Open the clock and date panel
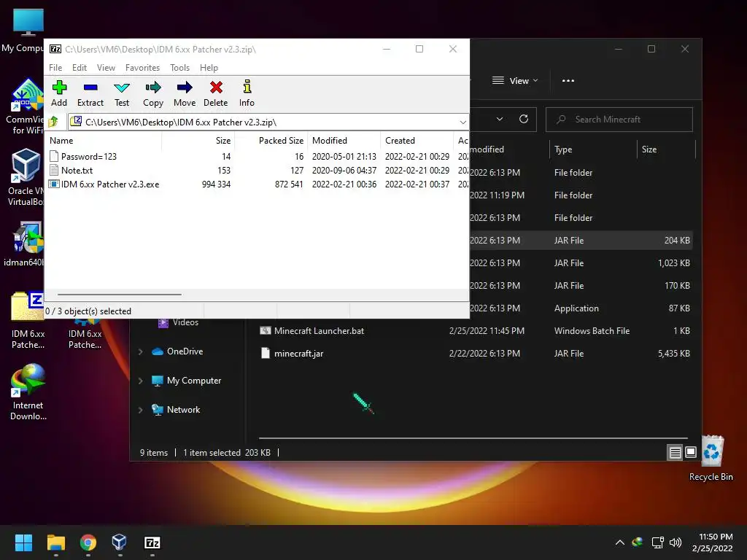 tap(712, 542)
